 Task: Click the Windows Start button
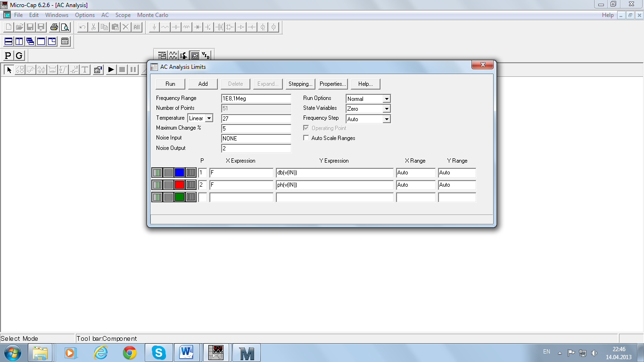pyautogui.click(x=12, y=353)
